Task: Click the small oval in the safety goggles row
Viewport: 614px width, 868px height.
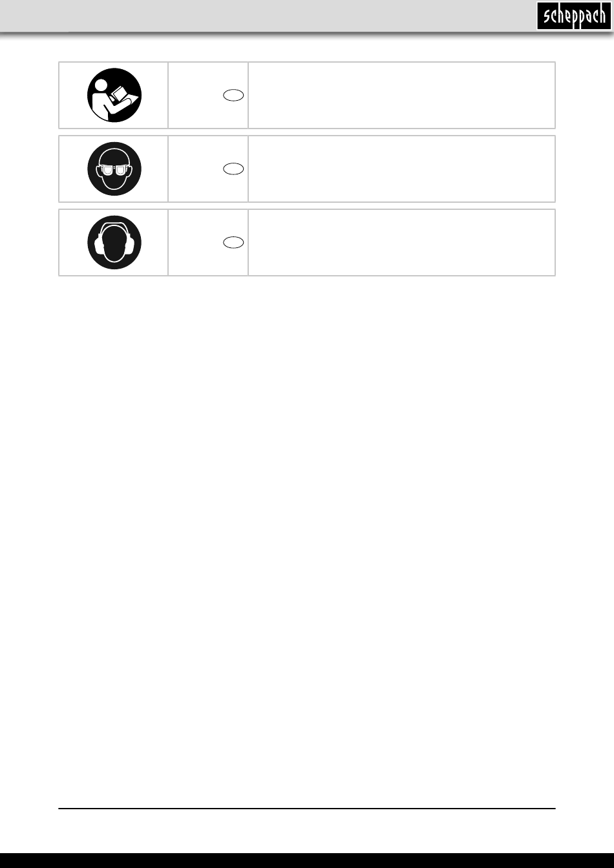Action: [233, 169]
